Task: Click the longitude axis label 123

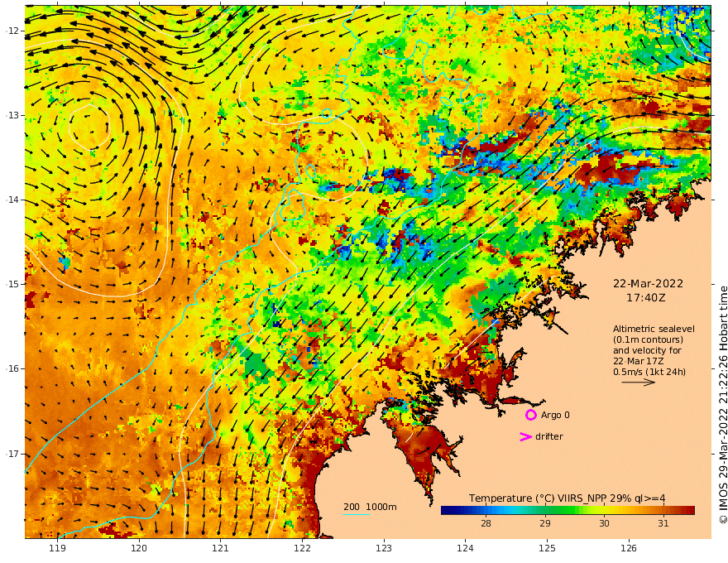Action: pyautogui.click(x=384, y=549)
